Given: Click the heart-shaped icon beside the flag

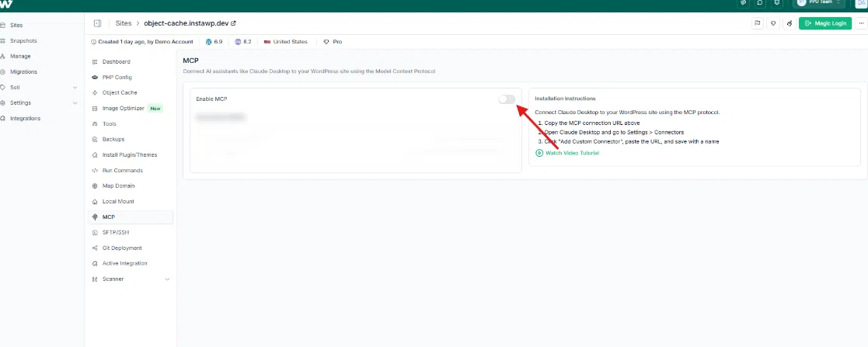Looking at the screenshot, I should 773,23.
